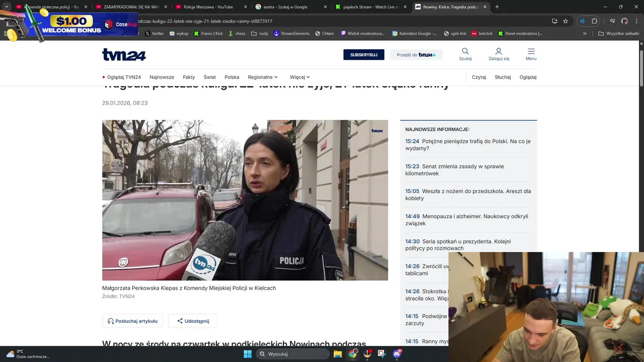The image size is (644, 362).
Task: Click the page vertical scrollbar
Action: click(641, 68)
